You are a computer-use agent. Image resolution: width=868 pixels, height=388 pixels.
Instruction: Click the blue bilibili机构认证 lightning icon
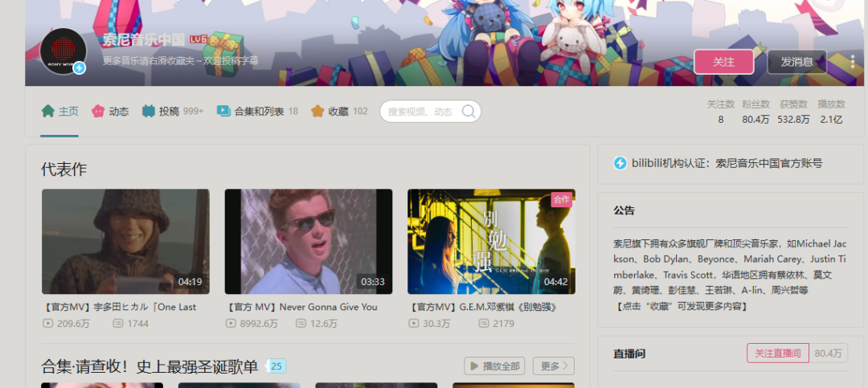tap(620, 163)
